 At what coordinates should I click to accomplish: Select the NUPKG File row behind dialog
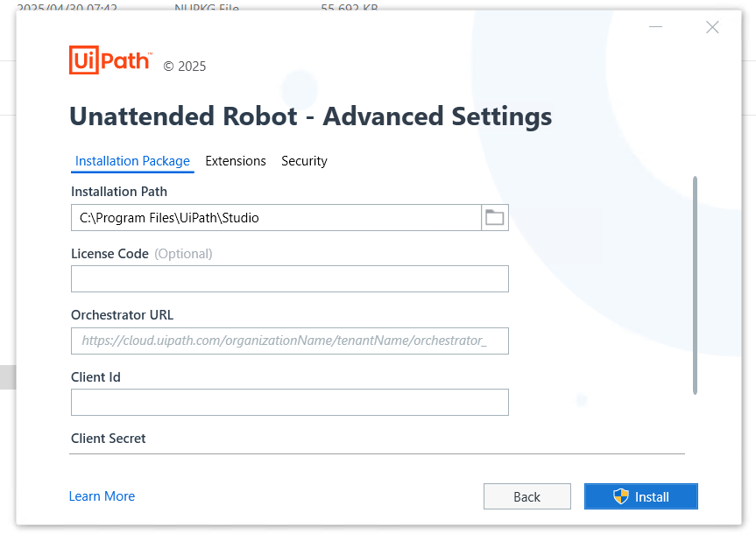tap(206, 7)
